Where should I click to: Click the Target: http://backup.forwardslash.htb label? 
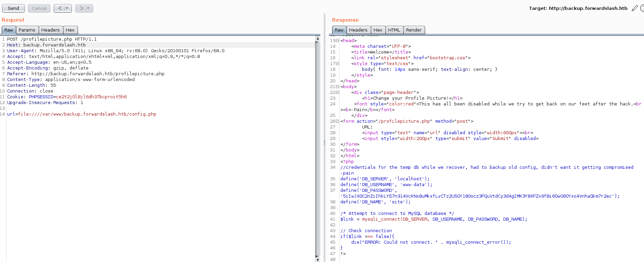(578, 8)
